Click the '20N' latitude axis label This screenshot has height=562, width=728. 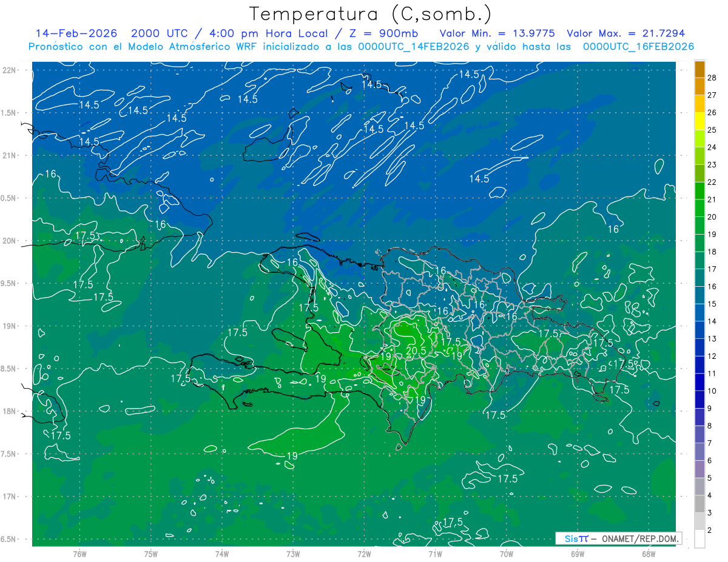click(10, 241)
